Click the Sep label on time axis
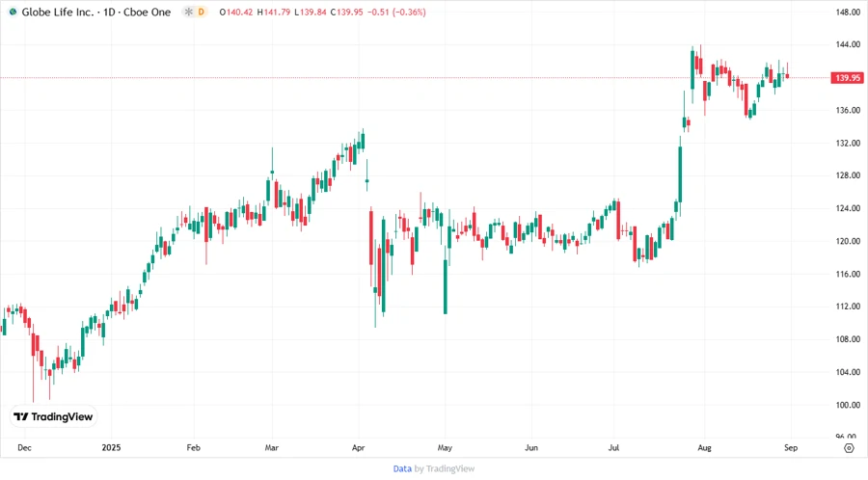The width and height of the screenshot is (868, 480). point(791,447)
